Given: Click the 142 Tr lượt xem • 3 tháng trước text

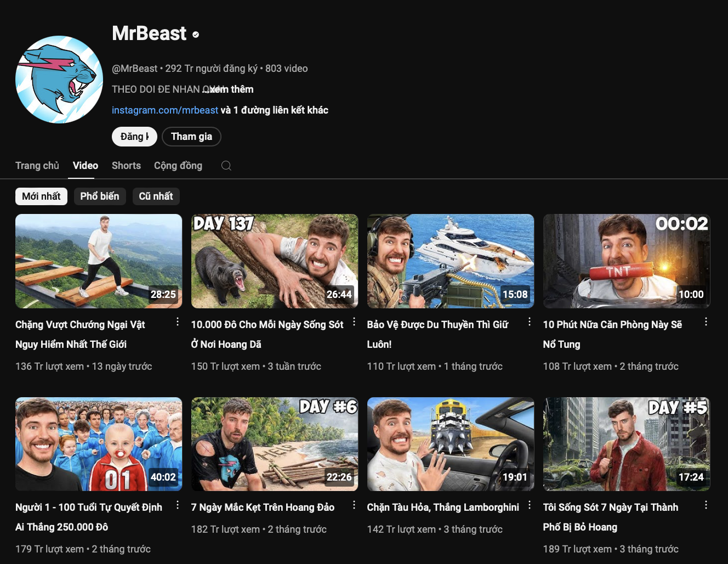Looking at the screenshot, I should (x=435, y=529).
